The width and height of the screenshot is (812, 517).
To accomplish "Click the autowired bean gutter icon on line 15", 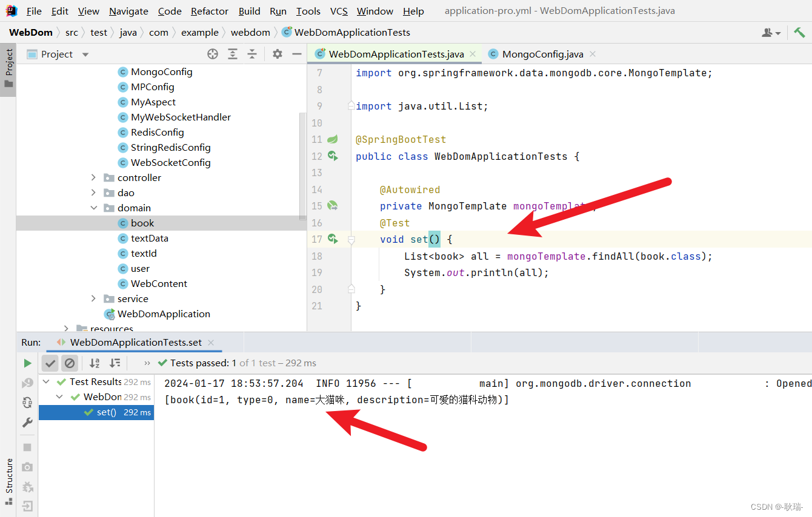I will click(x=332, y=206).
